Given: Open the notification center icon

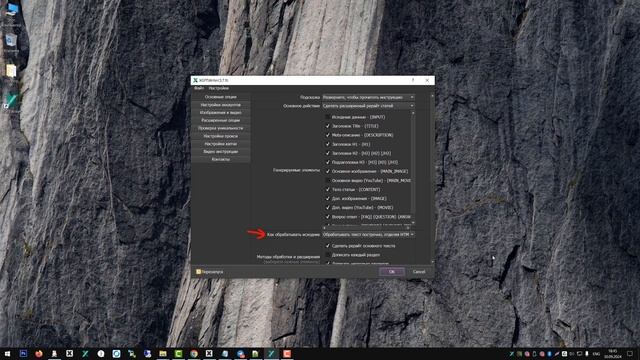Looking at the screenshot, I should pyautogui.click(x=630, y=353).
